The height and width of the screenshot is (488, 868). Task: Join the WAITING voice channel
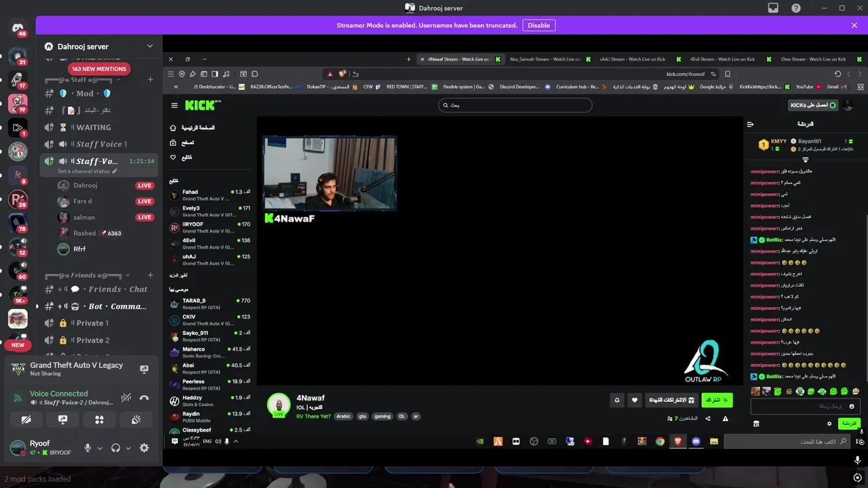(x=99, y=127)
